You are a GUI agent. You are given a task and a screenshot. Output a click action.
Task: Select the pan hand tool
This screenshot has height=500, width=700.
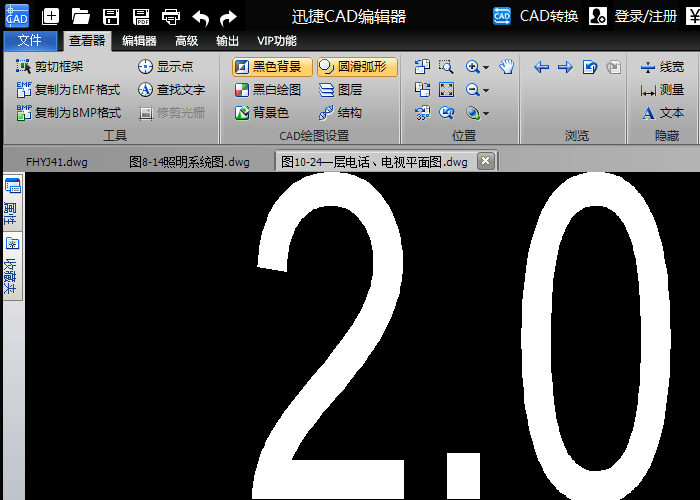[507, 67]
